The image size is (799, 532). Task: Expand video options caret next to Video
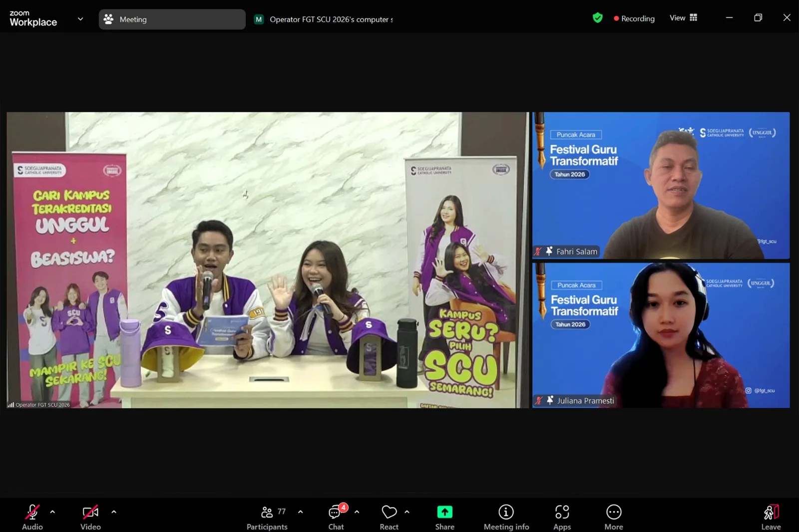[x=114, y=512]
